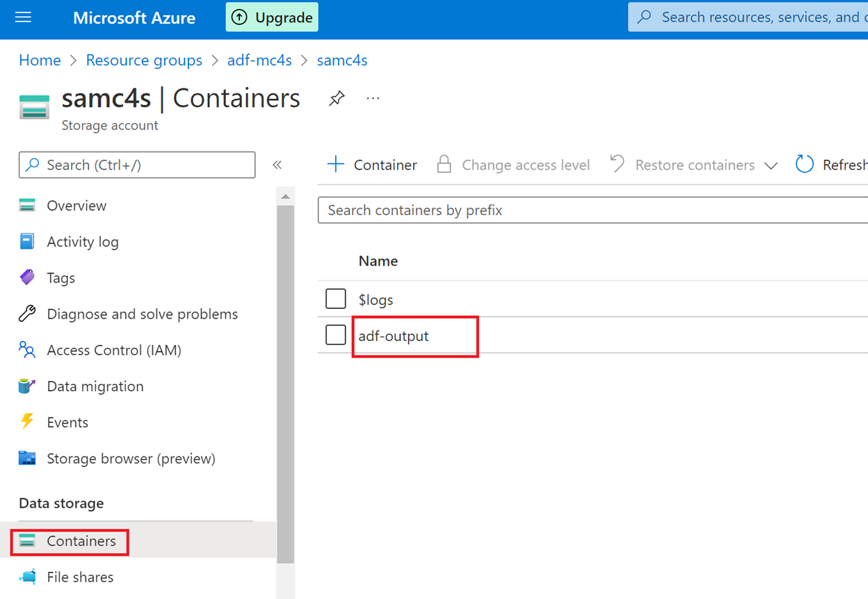Click the Activity log icon

[x=27, y=241]
